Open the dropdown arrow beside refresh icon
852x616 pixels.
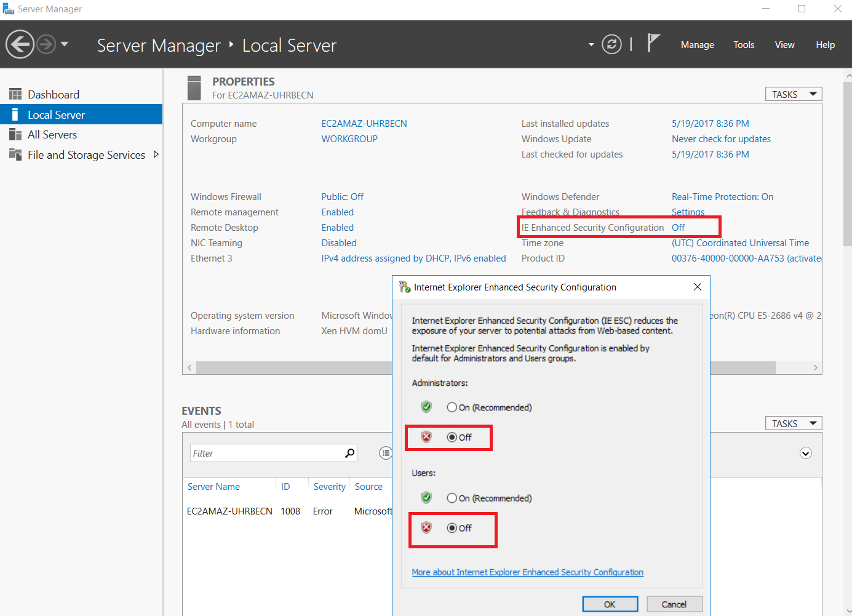click(x=591, y=44)
